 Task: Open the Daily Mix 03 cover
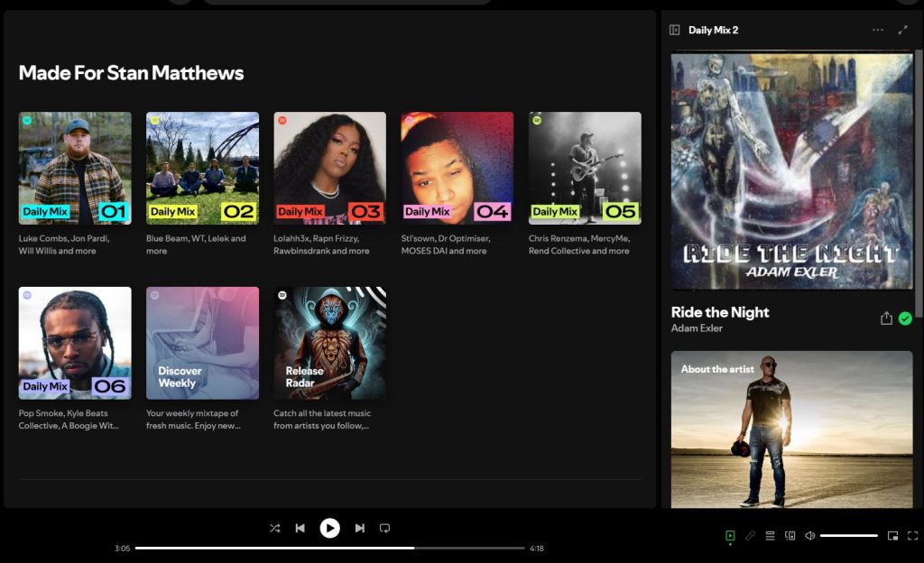(330, 168)
